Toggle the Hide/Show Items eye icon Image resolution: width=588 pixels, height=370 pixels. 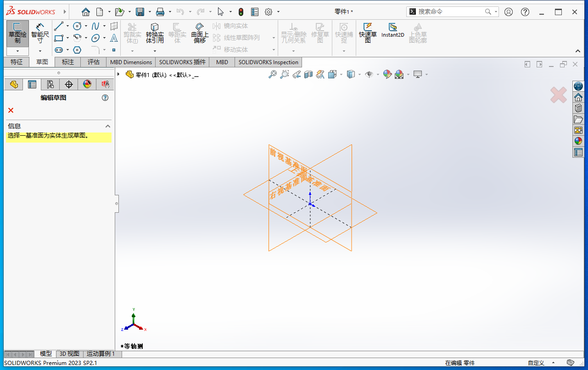370,74
